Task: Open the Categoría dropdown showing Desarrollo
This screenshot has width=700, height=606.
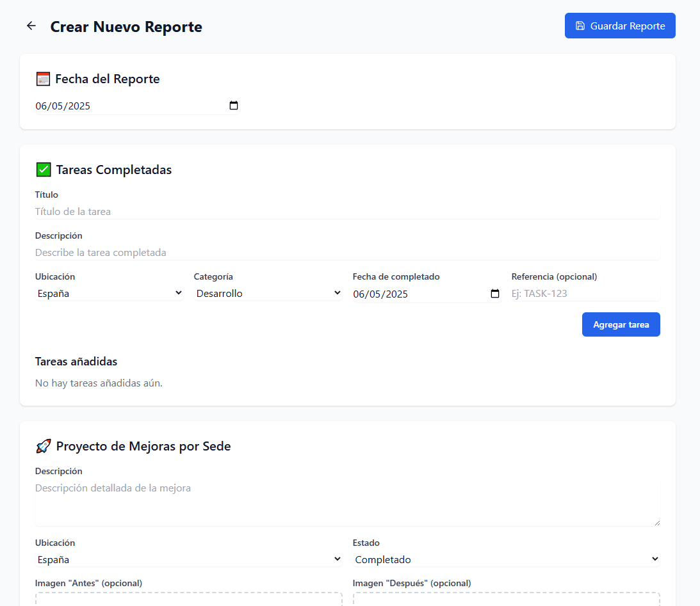Action: point(268,294)
